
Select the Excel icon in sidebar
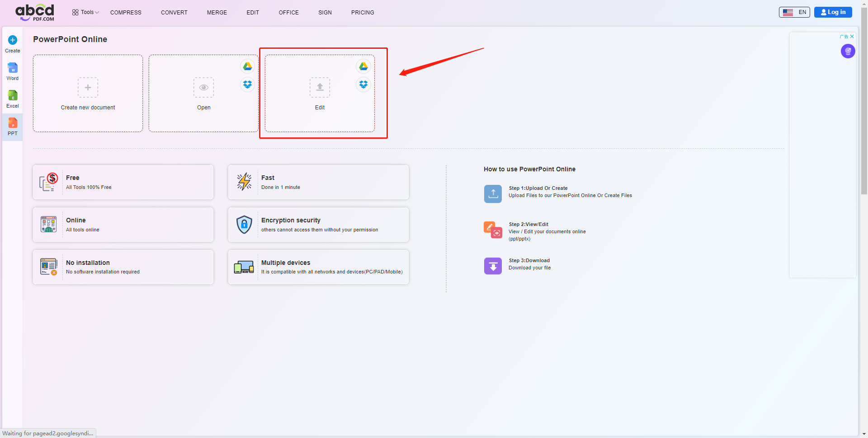tap(13, 95)
